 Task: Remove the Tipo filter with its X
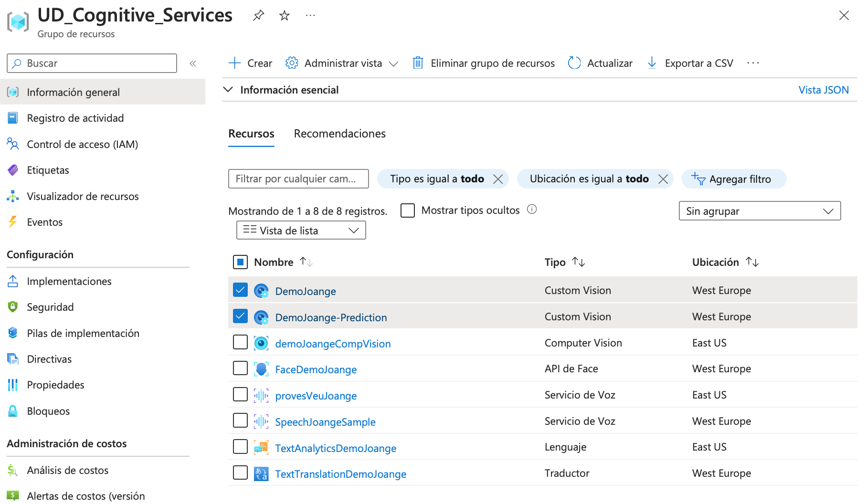click(498, 179)
